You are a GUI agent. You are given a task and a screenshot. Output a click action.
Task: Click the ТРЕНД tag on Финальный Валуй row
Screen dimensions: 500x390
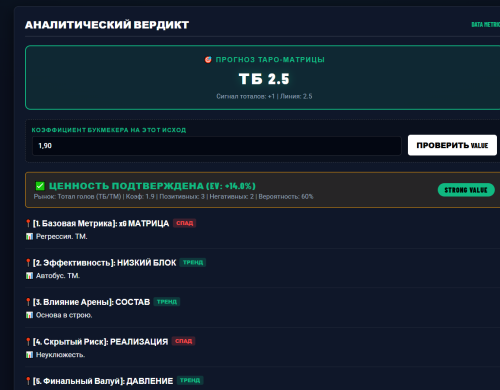(x=190, y=380)
